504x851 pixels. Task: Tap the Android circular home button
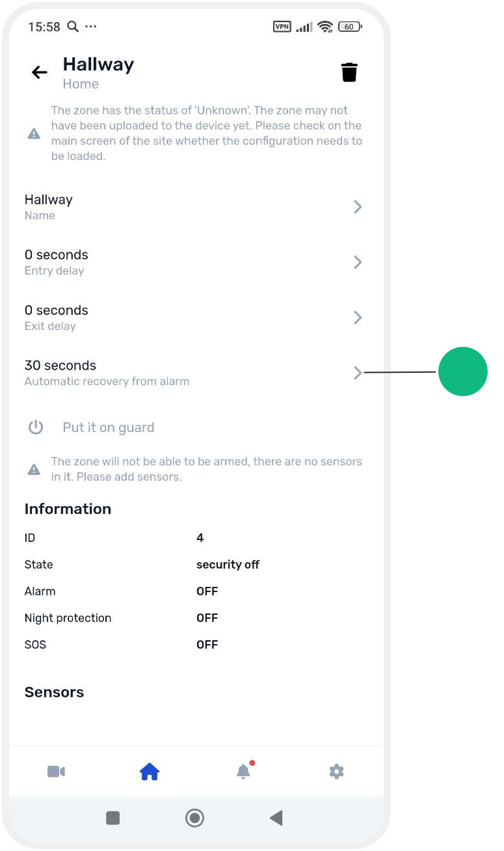(x=194, y=818)
